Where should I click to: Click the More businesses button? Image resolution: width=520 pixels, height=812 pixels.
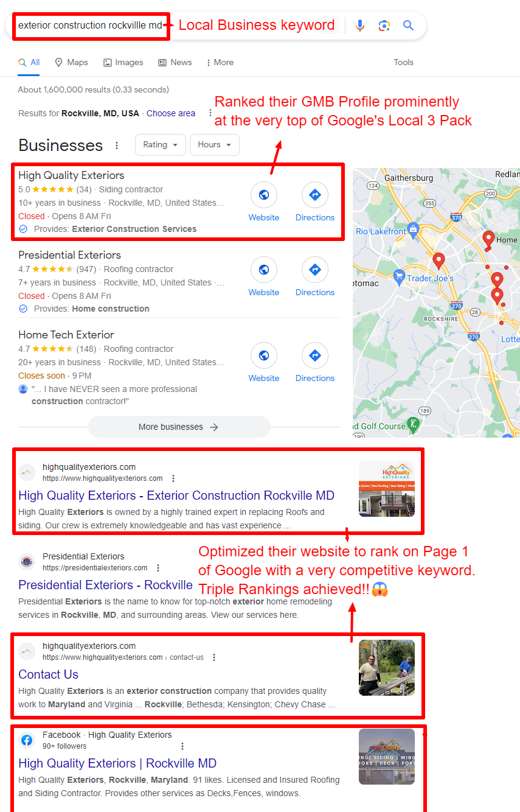click(x=179, y=427)
